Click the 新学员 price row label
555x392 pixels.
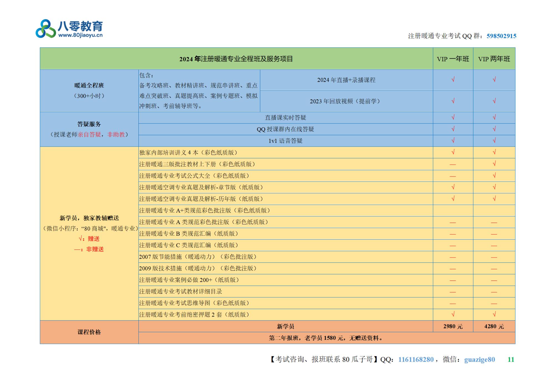point(286,326)
